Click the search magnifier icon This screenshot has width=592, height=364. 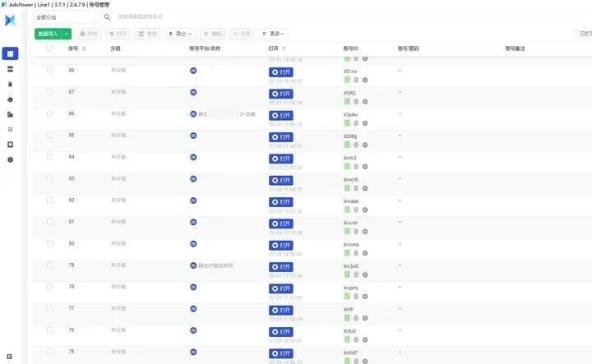(107, 17)
